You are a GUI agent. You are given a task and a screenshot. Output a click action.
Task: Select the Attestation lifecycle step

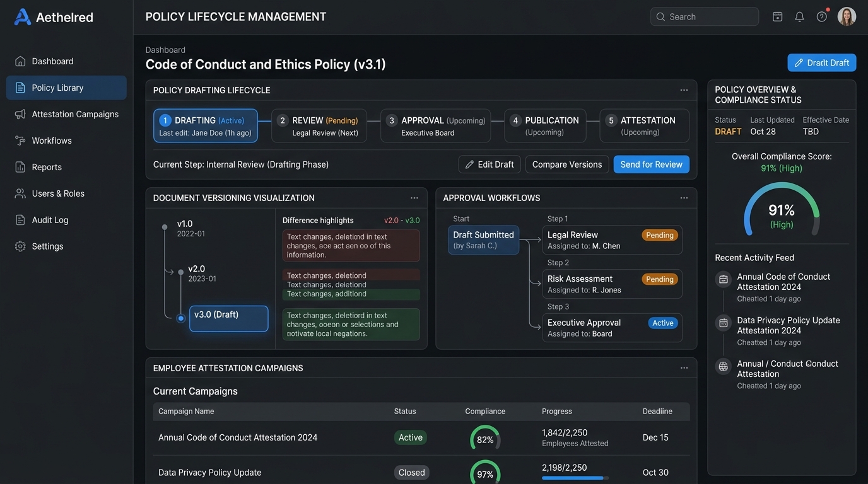tap(644, 126)
